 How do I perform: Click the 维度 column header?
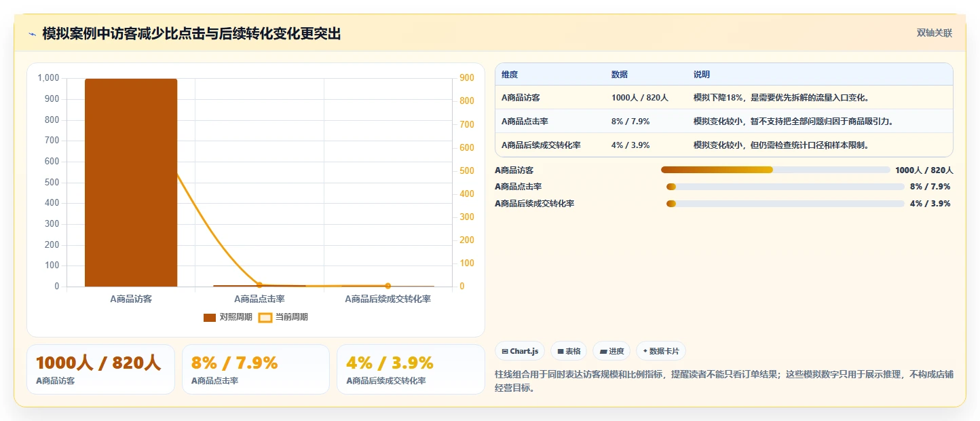point(510,75)
